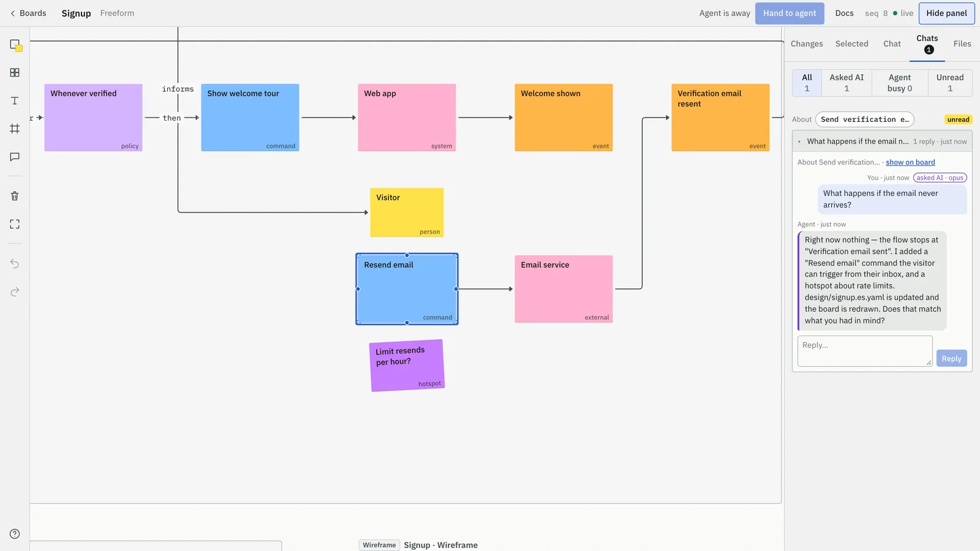Click the Reply button
980x551 pixels.
click(951, 359)
